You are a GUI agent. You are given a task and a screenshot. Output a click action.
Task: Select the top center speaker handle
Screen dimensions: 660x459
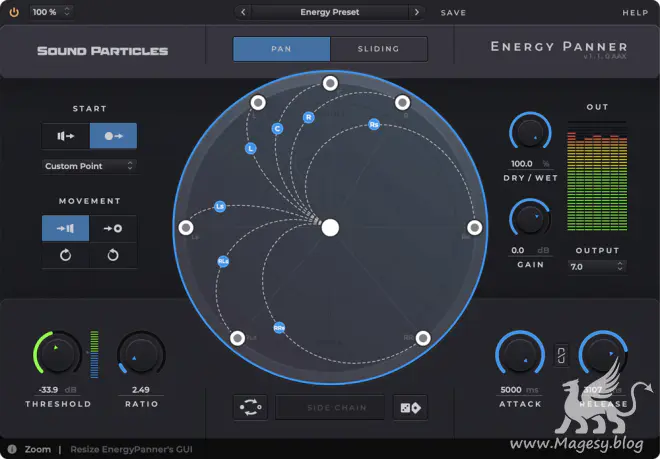click(330, 83)
